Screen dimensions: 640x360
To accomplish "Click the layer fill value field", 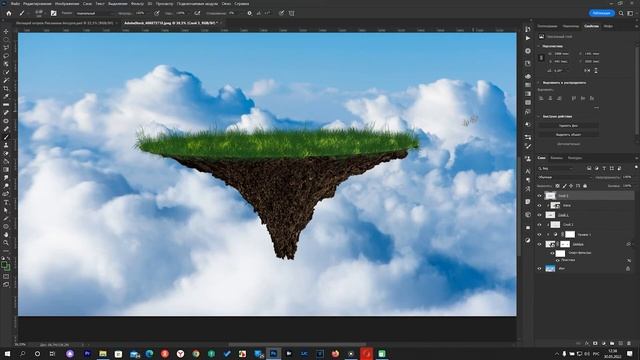I will tap(627, 186).
